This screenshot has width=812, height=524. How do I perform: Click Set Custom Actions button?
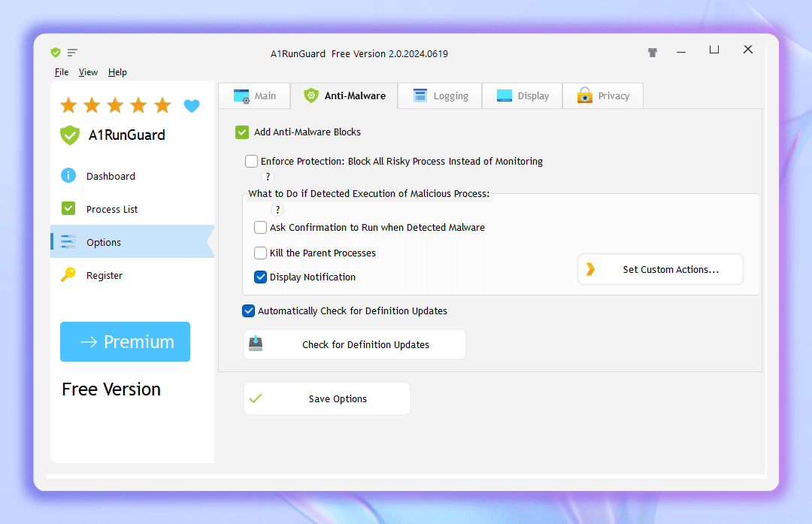(660, 269)
